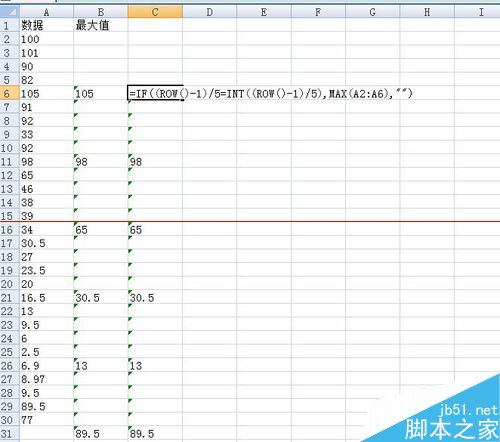Select row 1 header
This screenshot has height=442, width=500.
tap(10, 25)
